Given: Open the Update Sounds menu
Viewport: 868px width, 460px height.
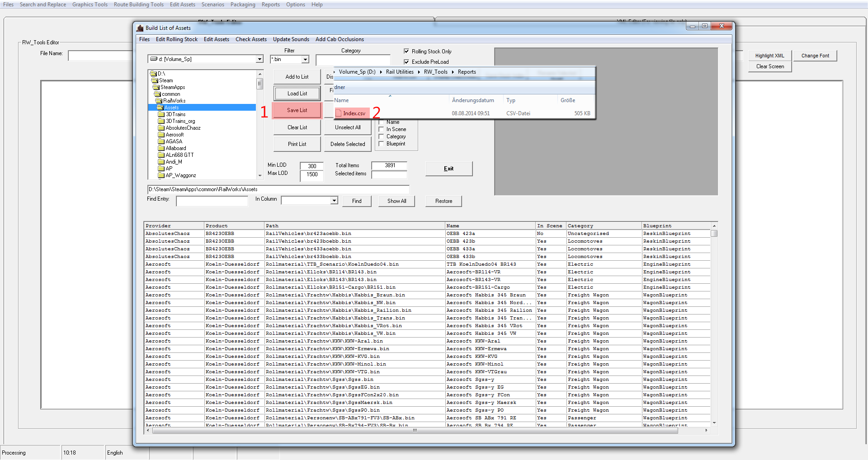Looking at the screenshot, I should point(291,39).
